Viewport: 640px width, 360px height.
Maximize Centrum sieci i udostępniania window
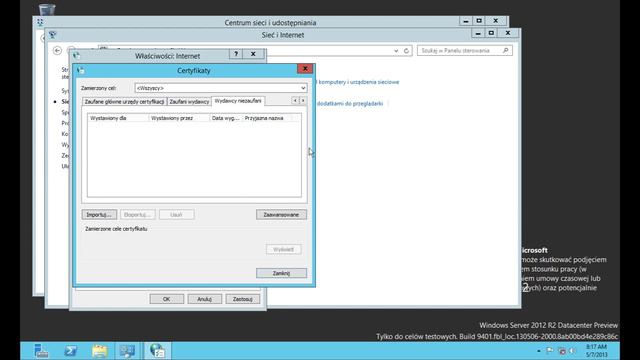(479, 21)
